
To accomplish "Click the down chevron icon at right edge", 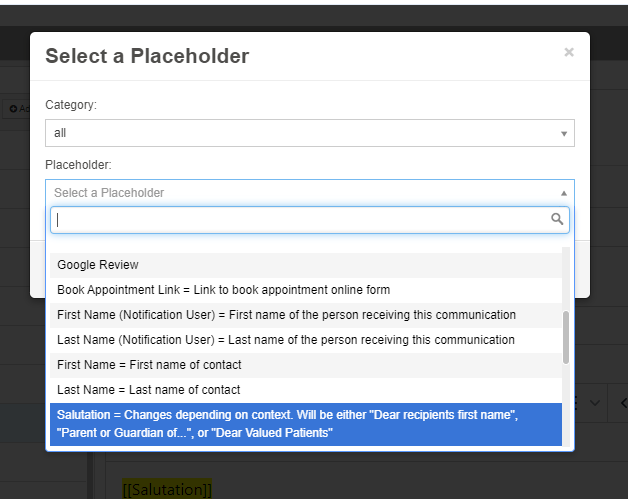I will pos(594,403).
